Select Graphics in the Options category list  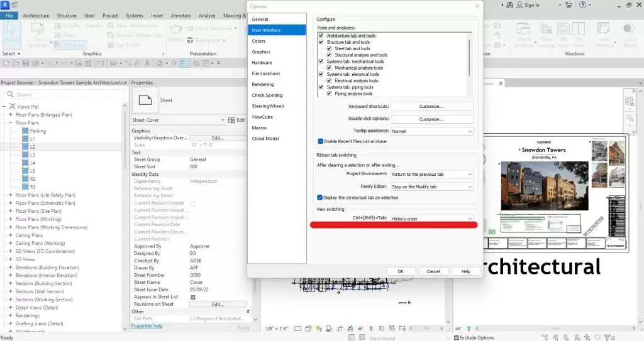pyautogui.click(x=261, y=52)
